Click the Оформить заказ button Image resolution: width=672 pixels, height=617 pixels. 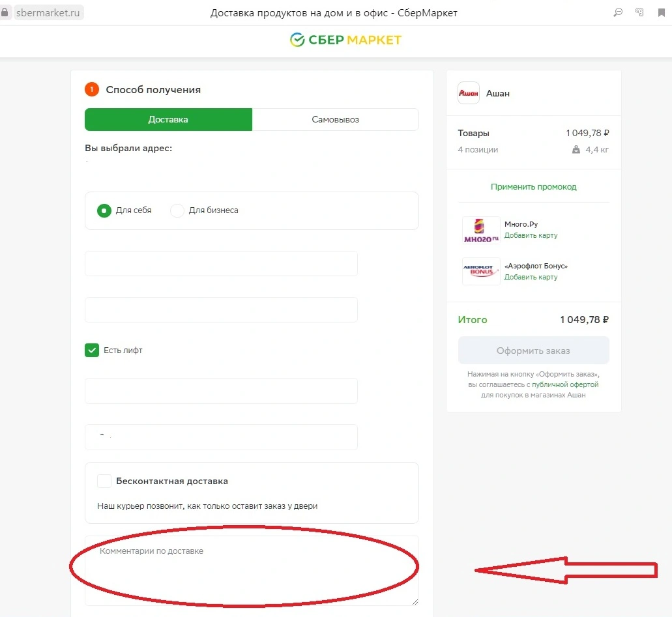(534, 351)
